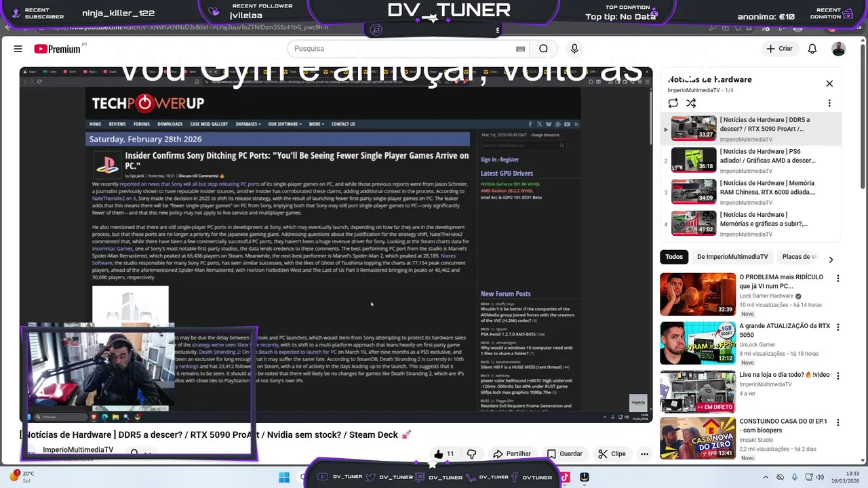Select the Placas de vídeo chip
The height and width of the screenshot is (488, 868).
800,257
